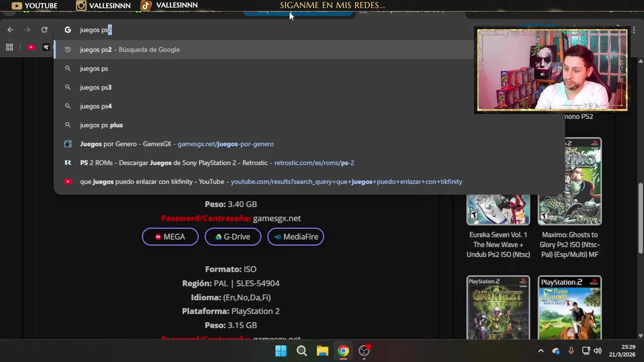Screen dimensions: 644x362
Task: Open the OBS Studio taskbar icon
Action: [x=364, y=351]
